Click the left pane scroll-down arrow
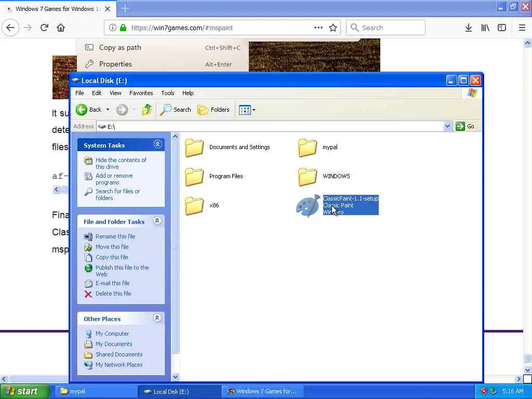 click(x=176, y=376)
